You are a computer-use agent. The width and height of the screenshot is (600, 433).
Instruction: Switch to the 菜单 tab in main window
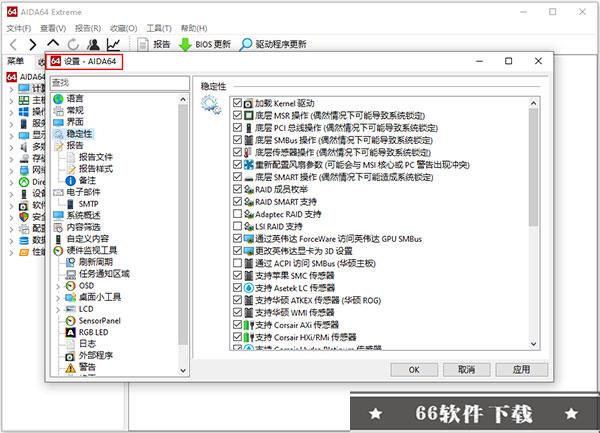point(16,61)
